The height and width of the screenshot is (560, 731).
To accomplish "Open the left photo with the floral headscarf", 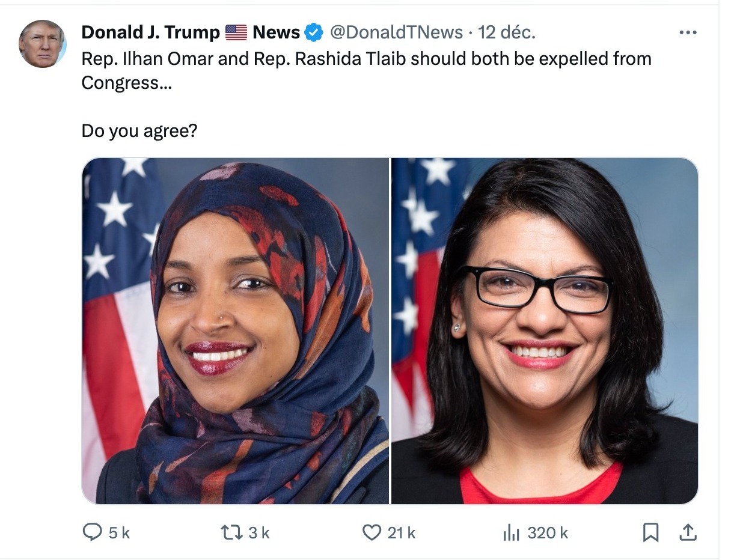I will [x=236, y=331].
